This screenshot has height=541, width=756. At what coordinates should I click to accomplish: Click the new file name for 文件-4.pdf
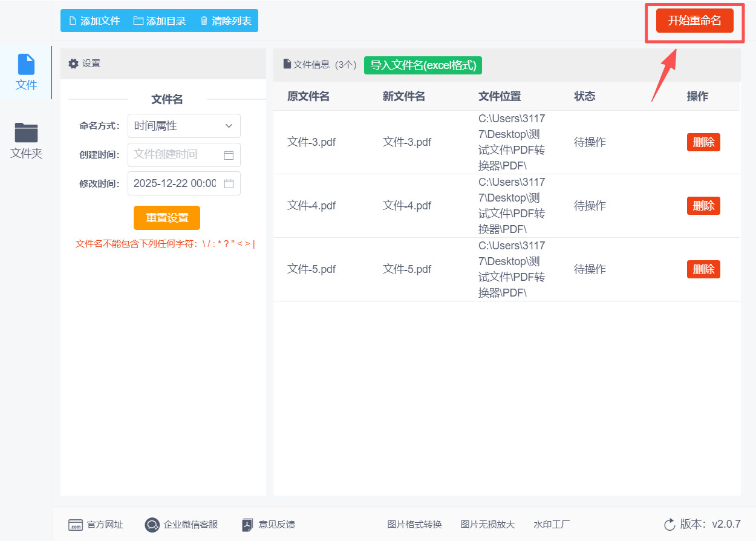point(407,206)
